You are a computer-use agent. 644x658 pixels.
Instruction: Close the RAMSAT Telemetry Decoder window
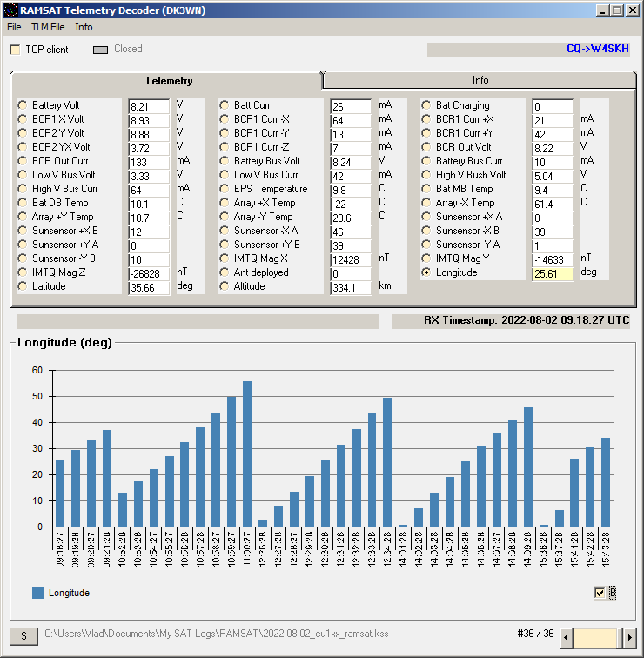633,10
